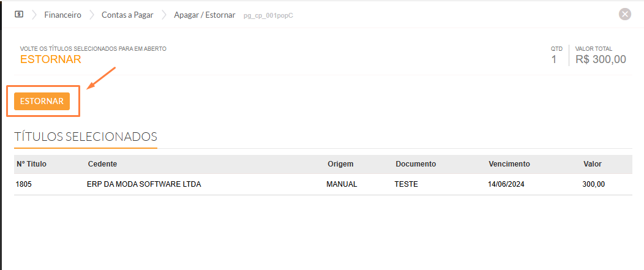644x270 pixels.
Task: Click the due date 14/06/2024
Action: coord(506,184)
